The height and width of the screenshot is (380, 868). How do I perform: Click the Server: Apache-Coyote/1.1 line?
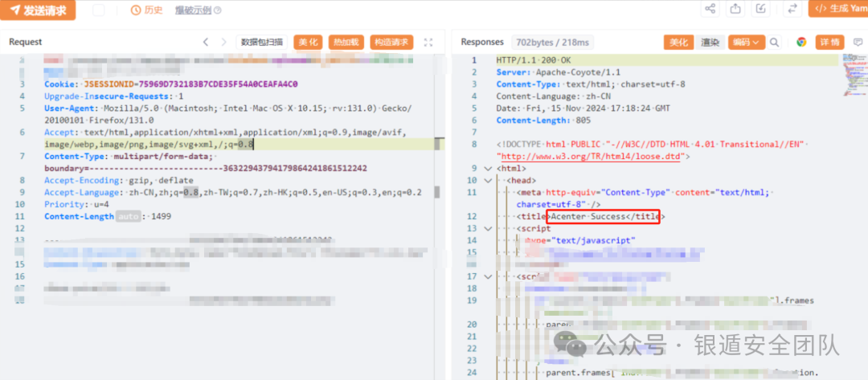pos(559,72)
